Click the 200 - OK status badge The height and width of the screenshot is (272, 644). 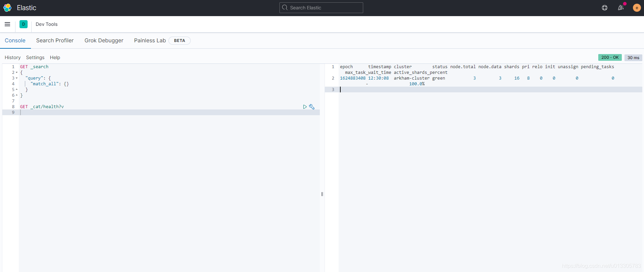pyautogui.click(x=610, y=57)
